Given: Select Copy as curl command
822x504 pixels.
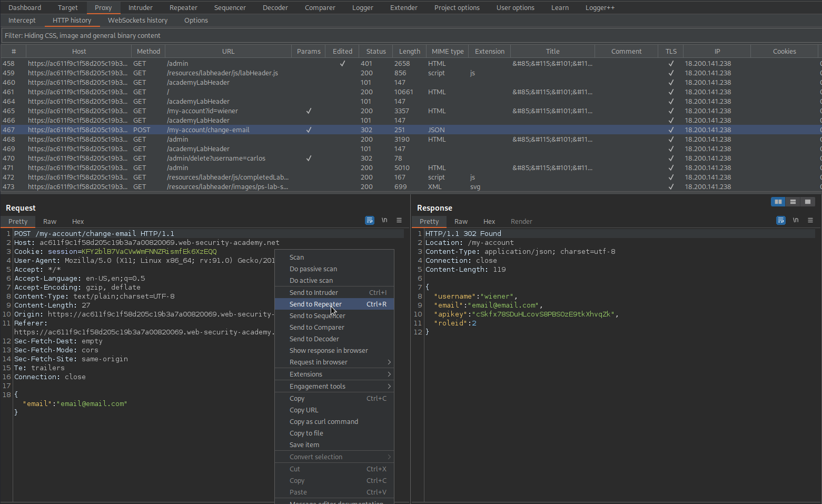Looking at the screenshot, I should point(334,421).
